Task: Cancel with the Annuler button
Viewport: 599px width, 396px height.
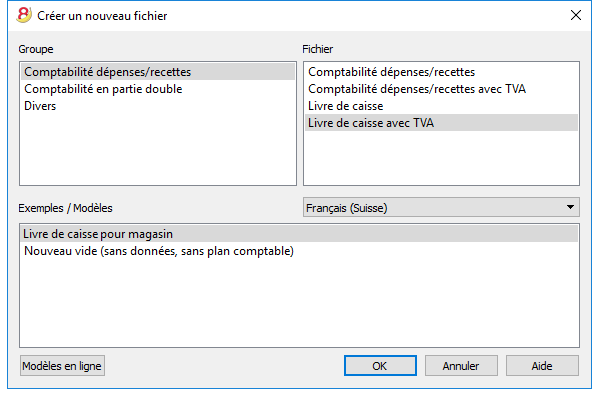Action: [x=461, y=366]
